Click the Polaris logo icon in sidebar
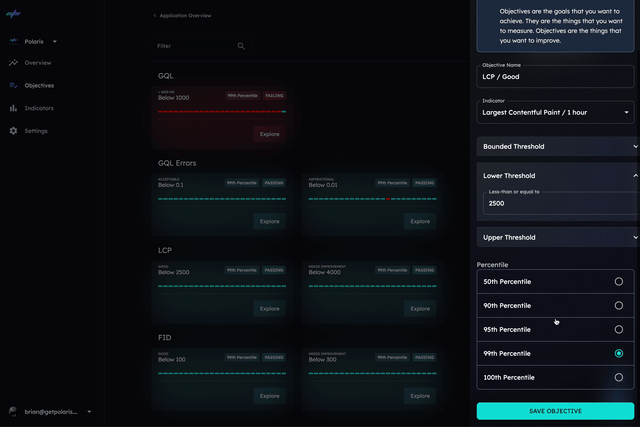Viewport: 640px width, 427px height. (13, 15)
